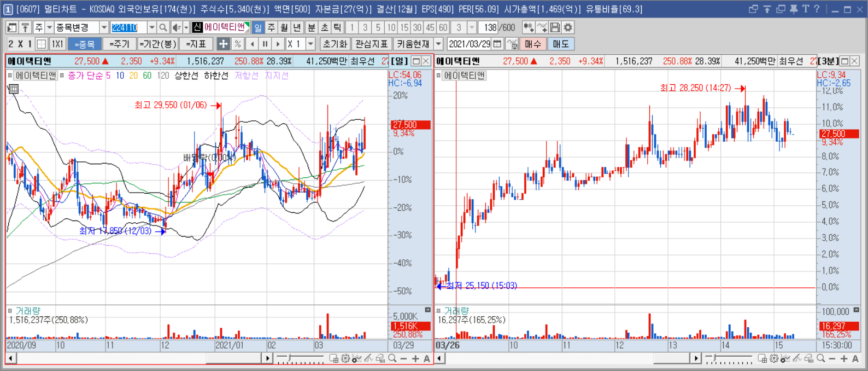The width and height of the screenshot is (868, 371).
Task: Open the stock search magnifier icon
Action: (163, 27)
